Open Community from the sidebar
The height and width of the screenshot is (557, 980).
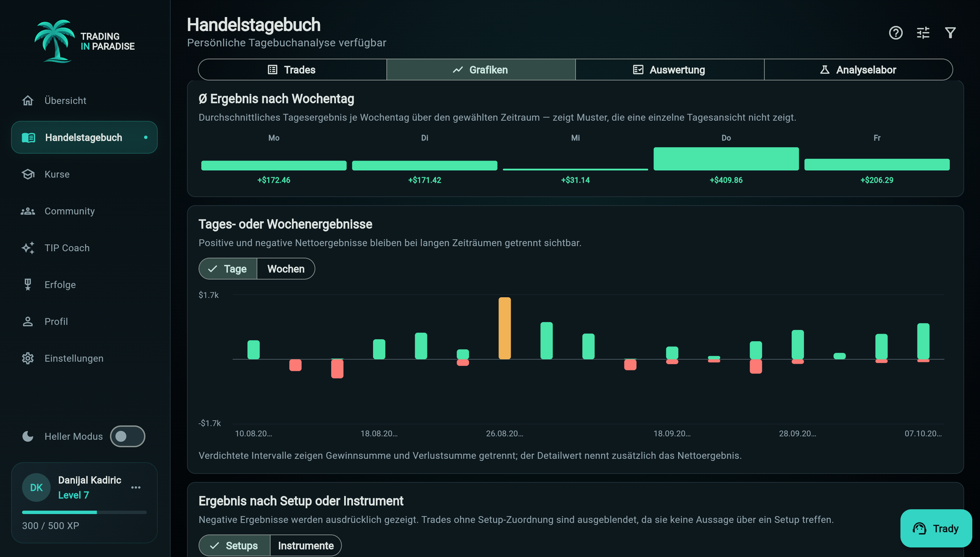(x=85, y=211)
